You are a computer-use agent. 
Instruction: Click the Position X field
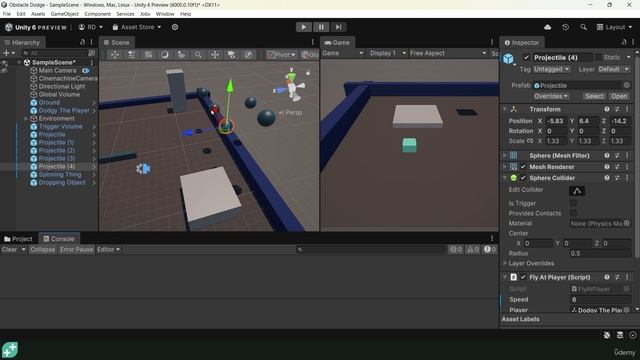(556, 121)
